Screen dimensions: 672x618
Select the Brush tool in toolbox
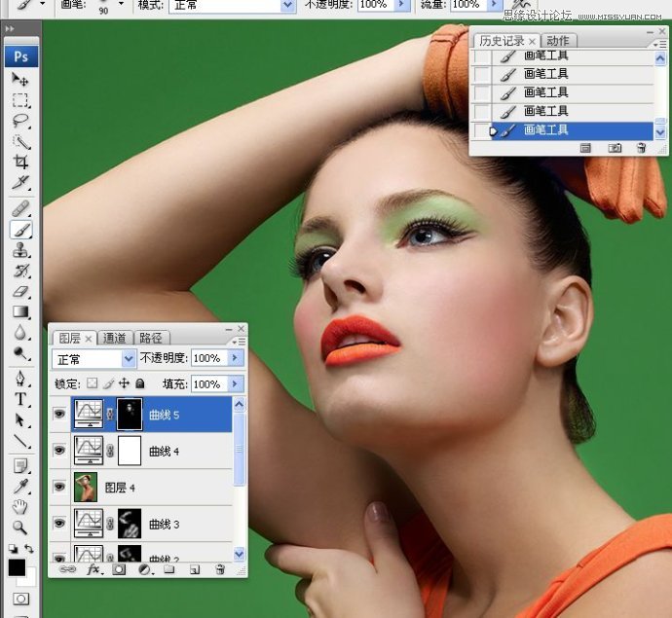(20, 230)
